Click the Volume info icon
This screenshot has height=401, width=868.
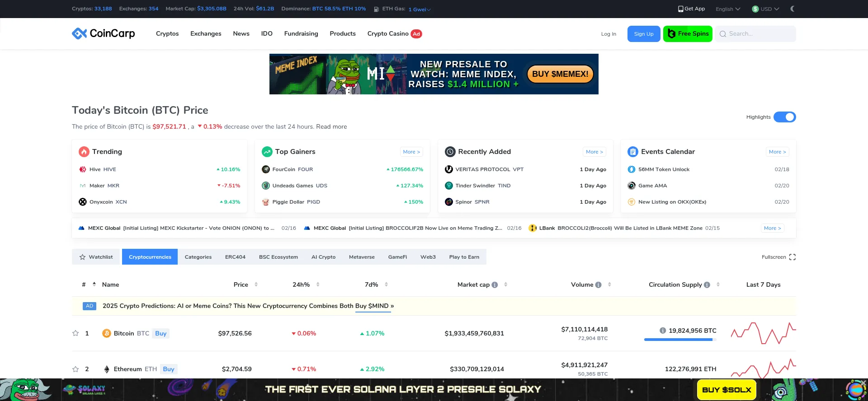click(599, 285)
